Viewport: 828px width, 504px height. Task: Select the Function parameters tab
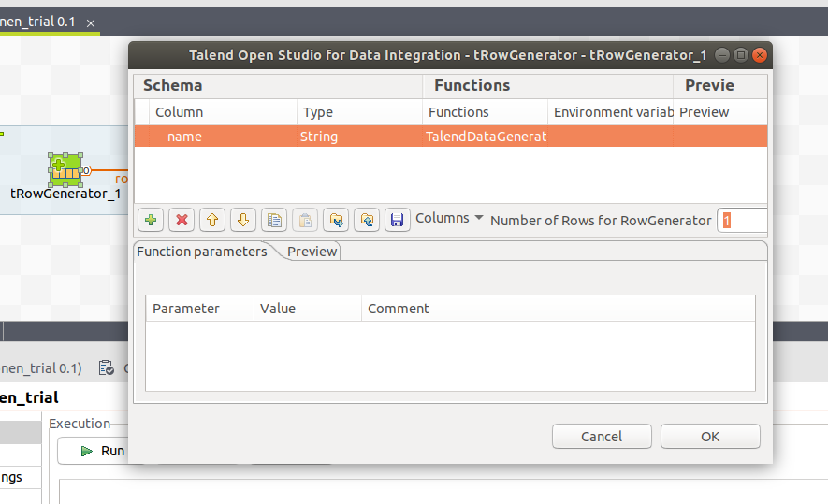point(202,252)
